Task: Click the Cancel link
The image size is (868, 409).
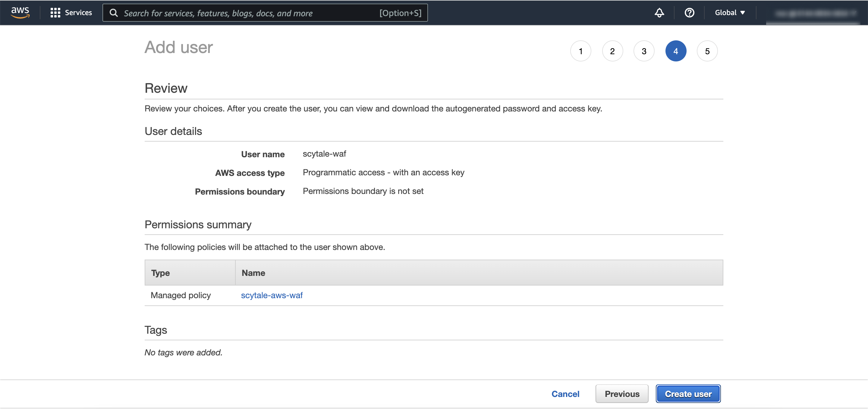Action: point(565,394)
